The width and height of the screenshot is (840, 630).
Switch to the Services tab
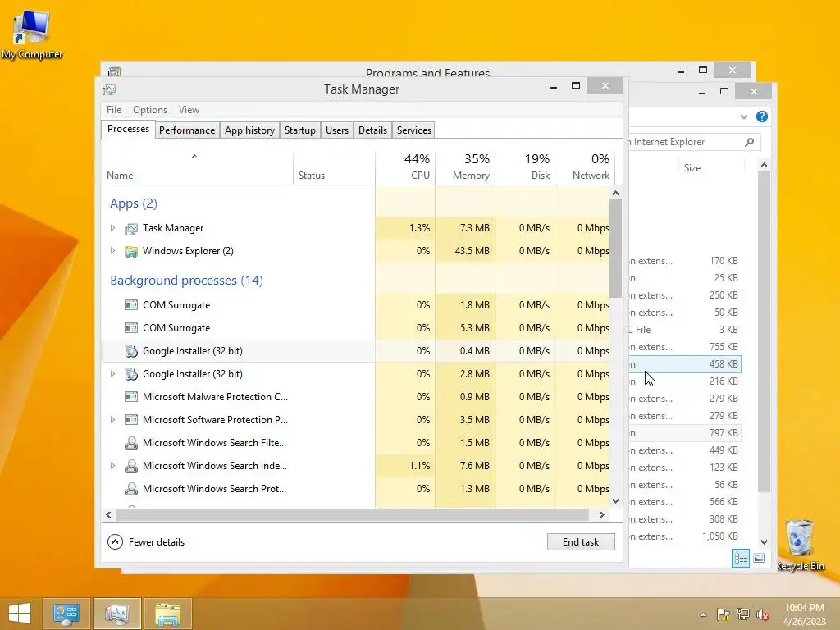[414, 130]
